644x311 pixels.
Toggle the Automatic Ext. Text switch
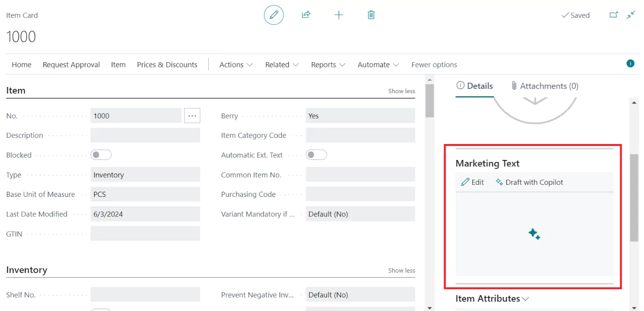(x=316, y=155)
